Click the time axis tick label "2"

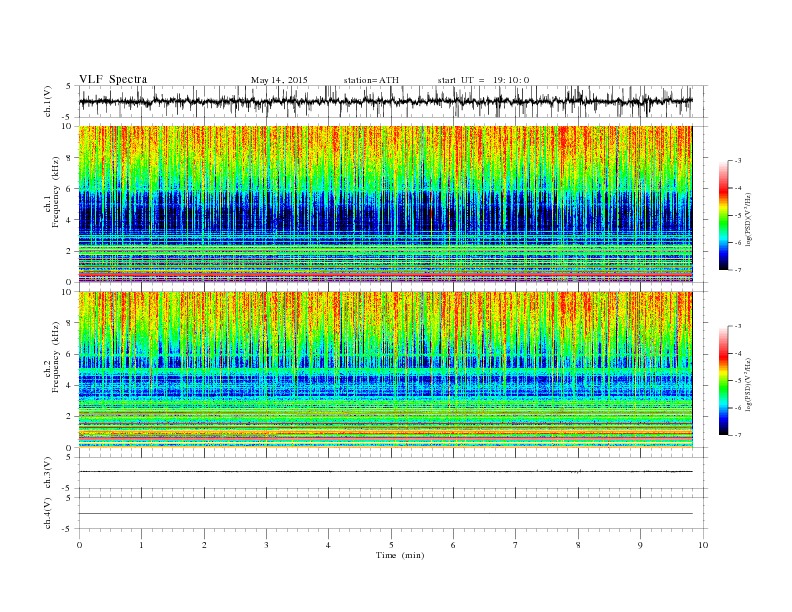[204, 545]
